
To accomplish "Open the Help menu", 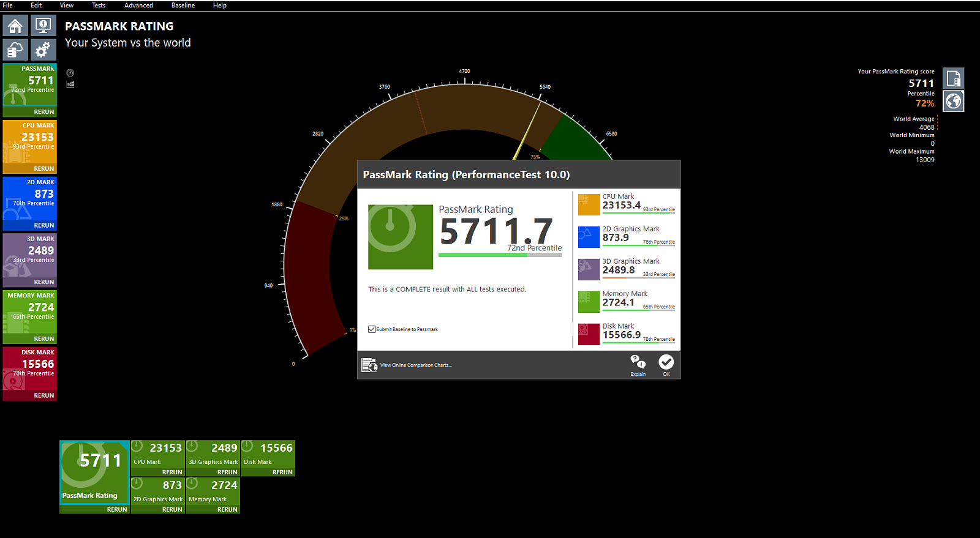I will (220, 6).
